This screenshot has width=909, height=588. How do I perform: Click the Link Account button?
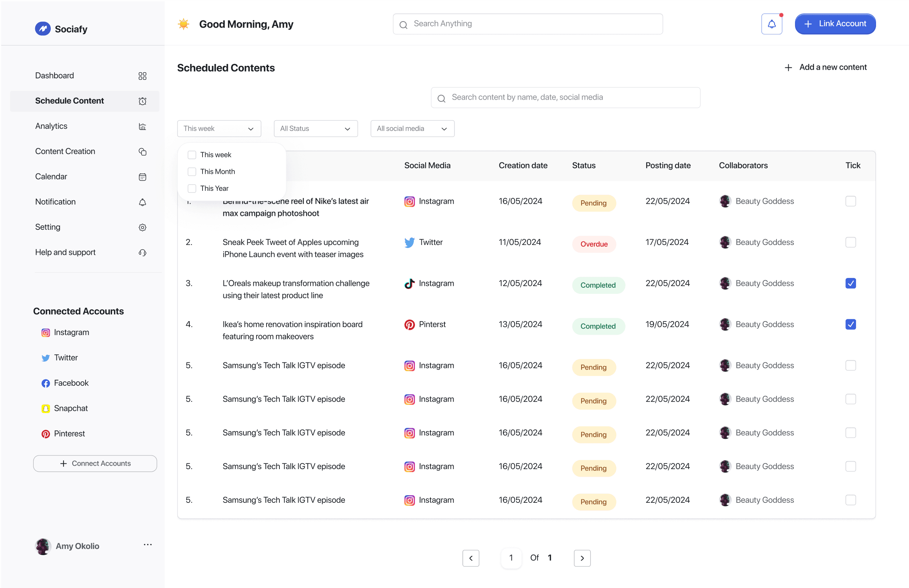(x=835, y=24)
